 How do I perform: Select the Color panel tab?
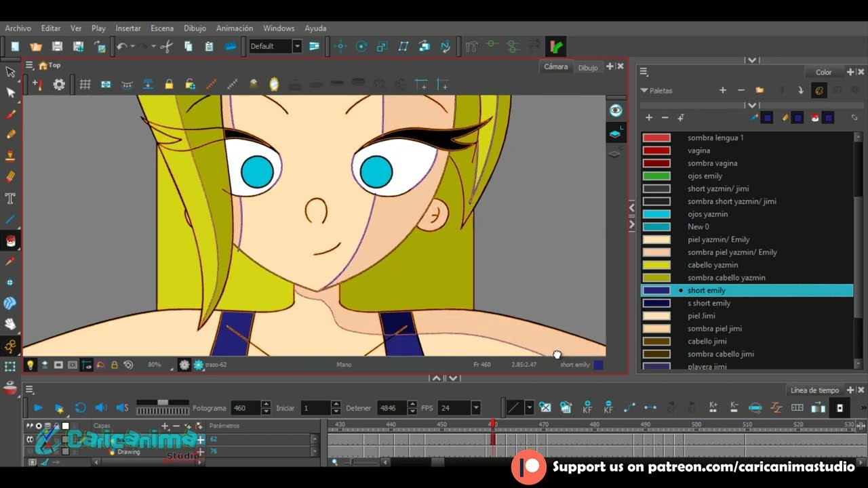coord(823,72)
